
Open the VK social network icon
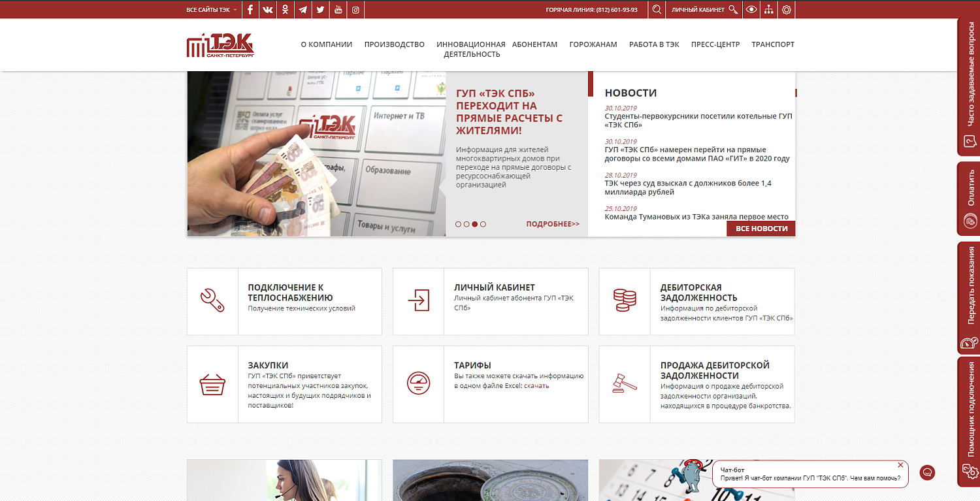(268, 10)
